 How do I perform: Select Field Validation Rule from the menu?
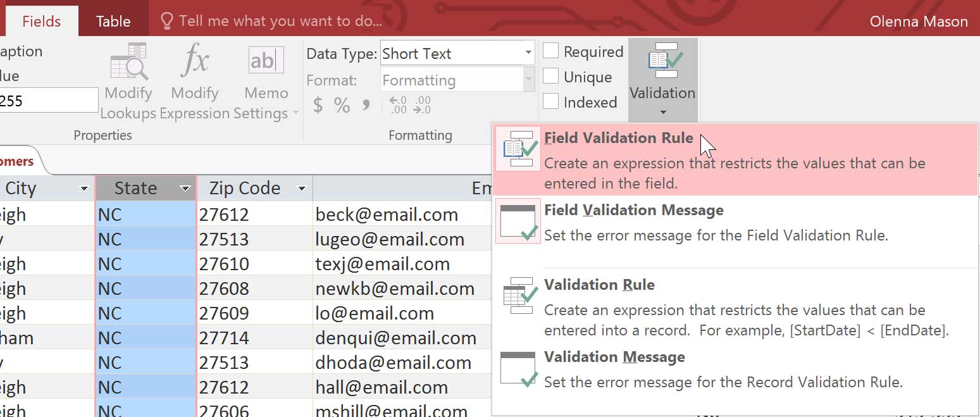click(x=618, y=137)
